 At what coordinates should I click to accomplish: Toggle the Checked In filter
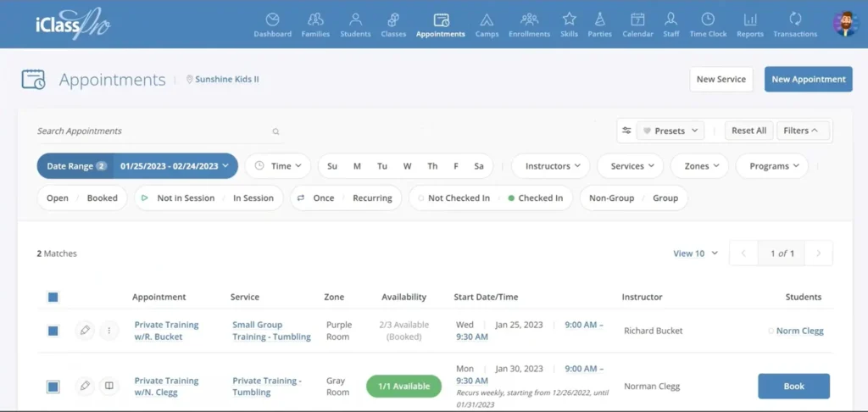coord(540,198)
